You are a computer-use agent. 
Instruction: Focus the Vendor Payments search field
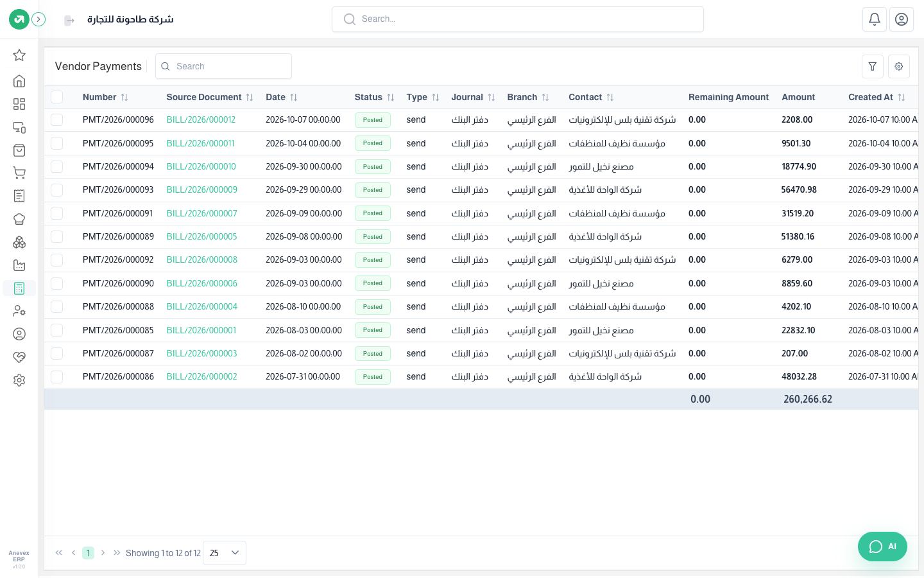pos(223,66)
